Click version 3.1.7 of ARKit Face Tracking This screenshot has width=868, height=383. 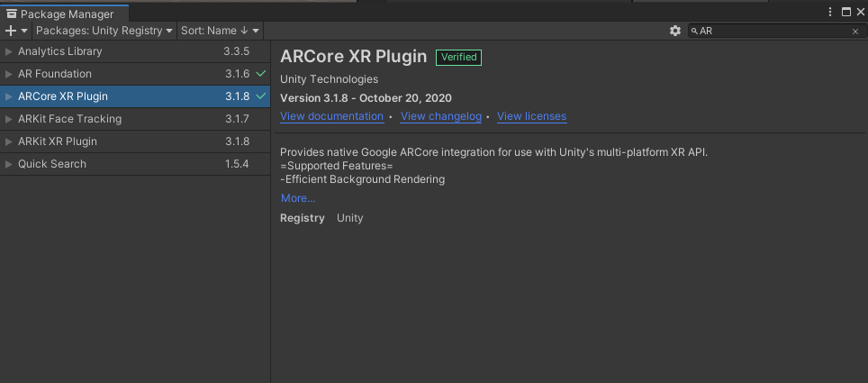tap(237, 119)
